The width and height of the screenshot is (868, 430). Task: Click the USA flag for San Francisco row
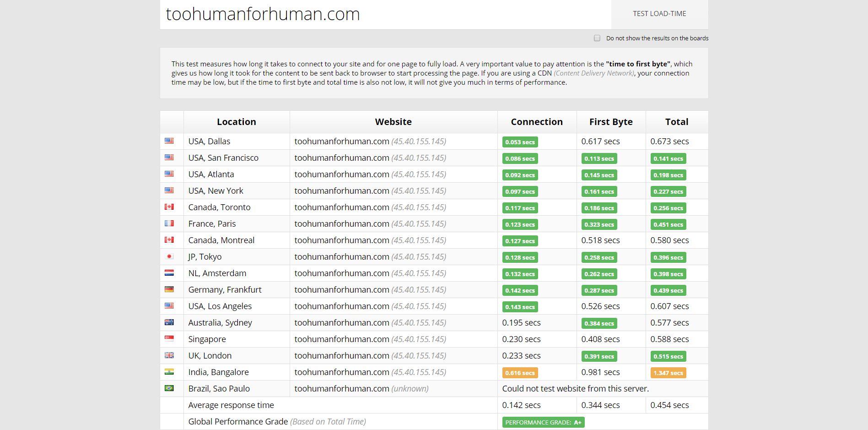(169, 158)
